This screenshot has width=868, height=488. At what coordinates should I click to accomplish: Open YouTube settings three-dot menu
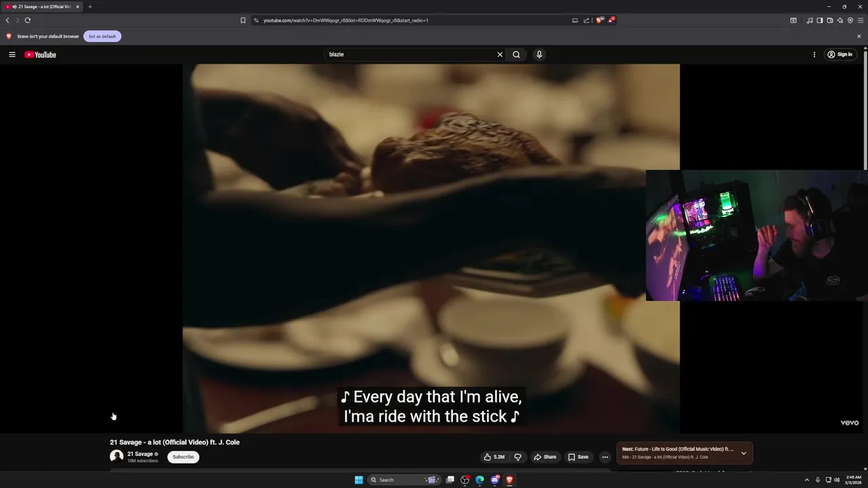click(x=814, y=54)
